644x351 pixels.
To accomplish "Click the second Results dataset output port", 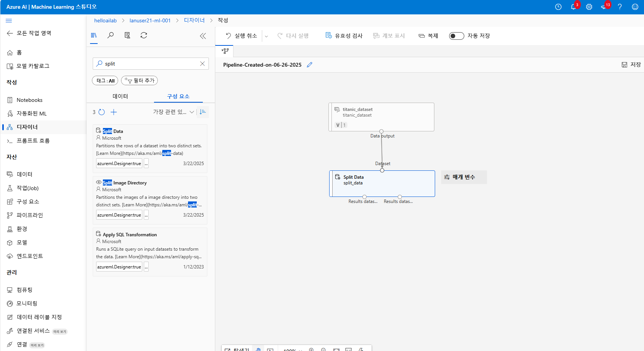I will click(400, 197).
